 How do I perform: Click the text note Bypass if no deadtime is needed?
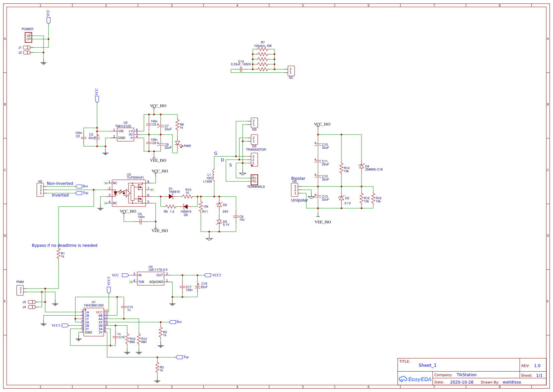coord(64,245)
